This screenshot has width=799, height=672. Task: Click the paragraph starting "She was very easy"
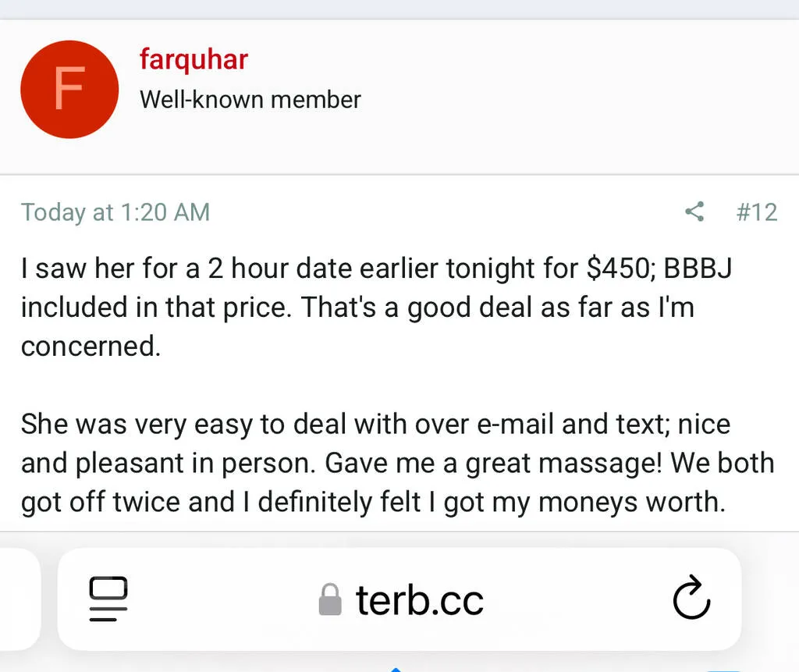[396, 463]
